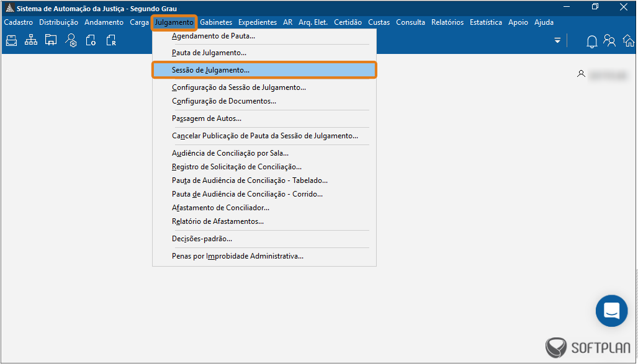
Task: Open the Certidão menu
Action: coord(348,22)
